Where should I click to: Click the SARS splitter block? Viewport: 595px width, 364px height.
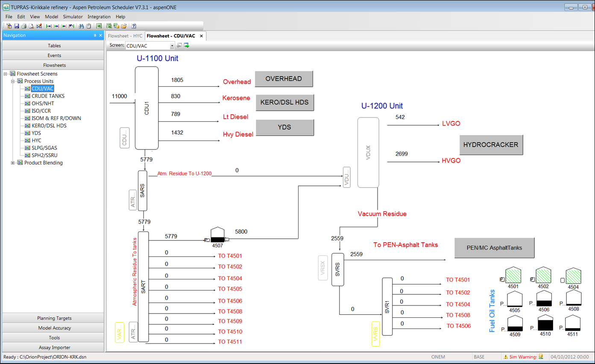143,191
